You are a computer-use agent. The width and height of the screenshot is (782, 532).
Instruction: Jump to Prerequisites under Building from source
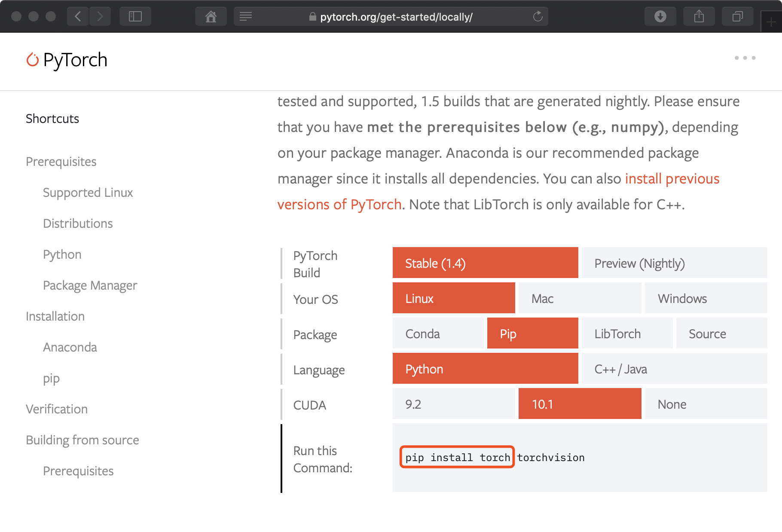point(78,471)
